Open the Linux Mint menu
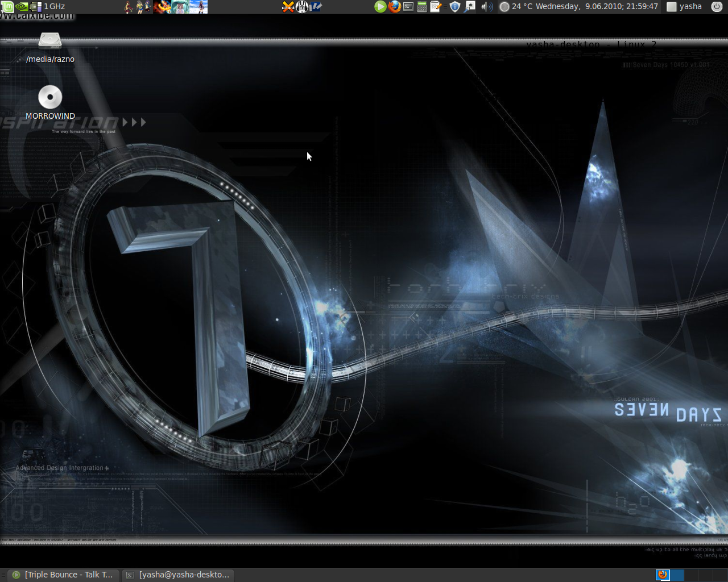728x582 pixels. (7, 7)
